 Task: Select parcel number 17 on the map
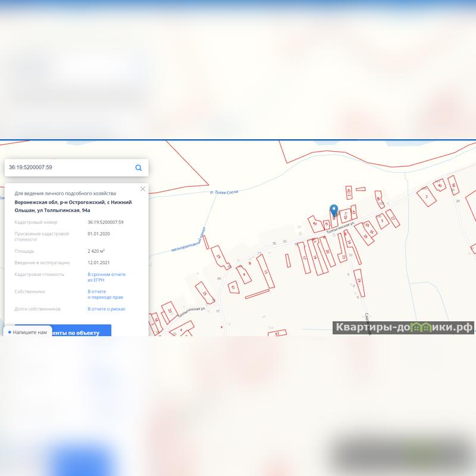305,259
